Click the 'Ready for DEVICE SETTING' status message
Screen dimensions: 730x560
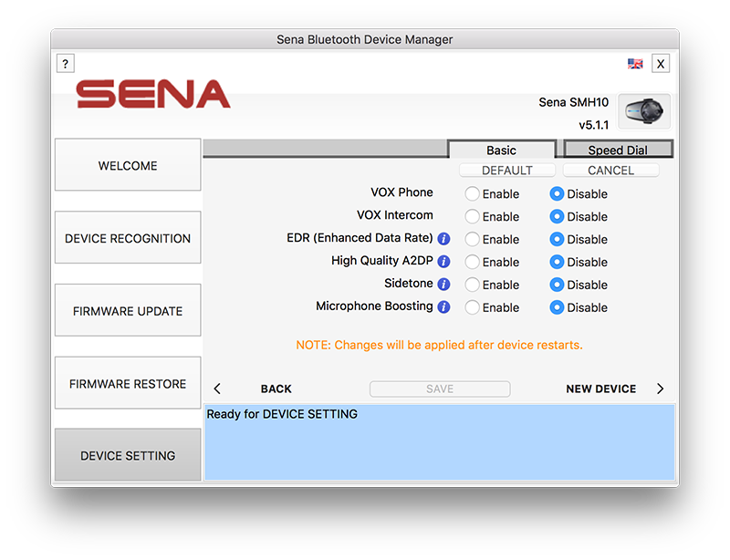pyautogui.click(x=282, y=414)
